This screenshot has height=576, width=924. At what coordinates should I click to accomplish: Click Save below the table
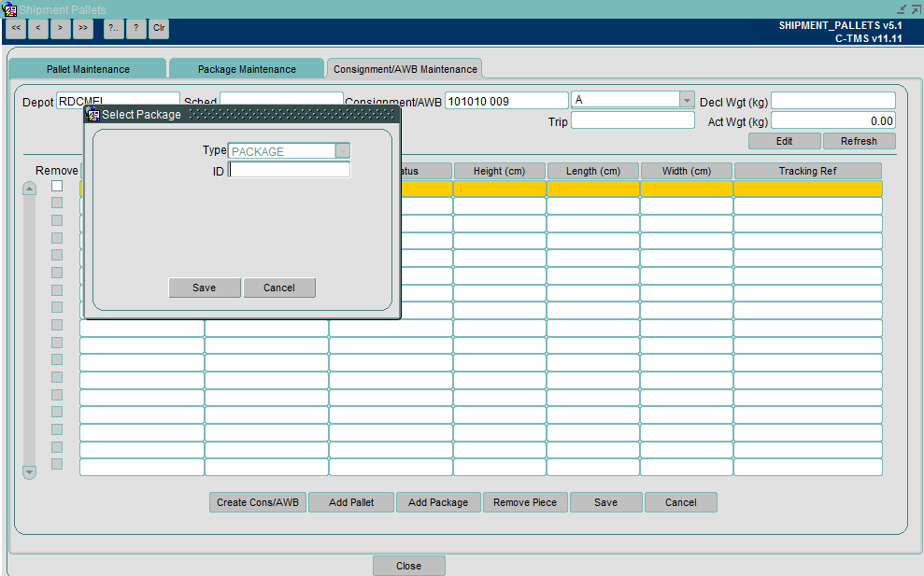pyautogui.click(x=605, y=502)
